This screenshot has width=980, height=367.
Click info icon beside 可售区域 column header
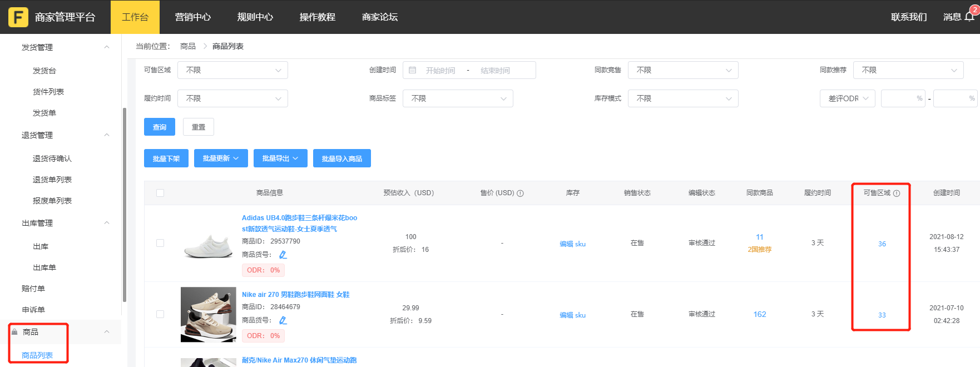pos(897,194)
